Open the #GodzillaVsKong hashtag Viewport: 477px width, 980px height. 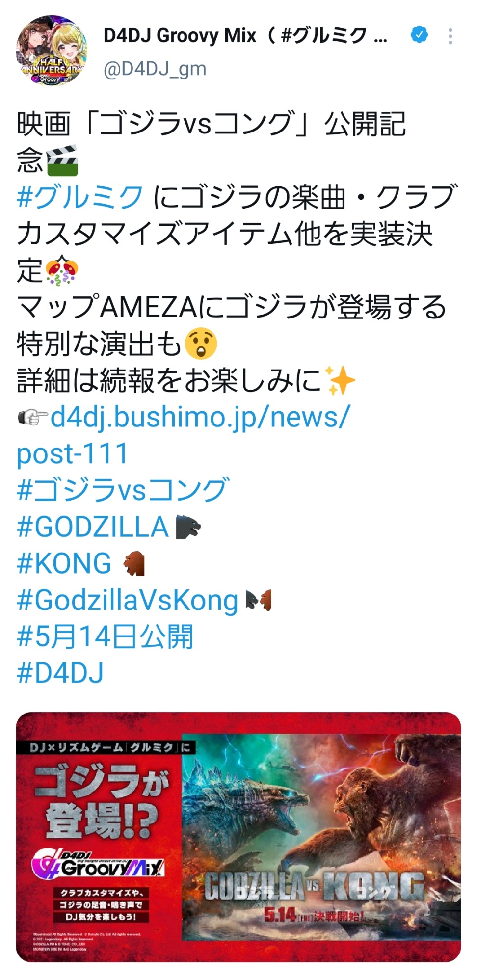128,600
